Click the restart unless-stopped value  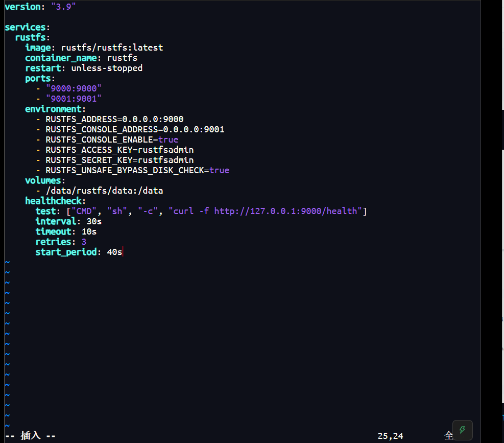[x=107, y=68]
